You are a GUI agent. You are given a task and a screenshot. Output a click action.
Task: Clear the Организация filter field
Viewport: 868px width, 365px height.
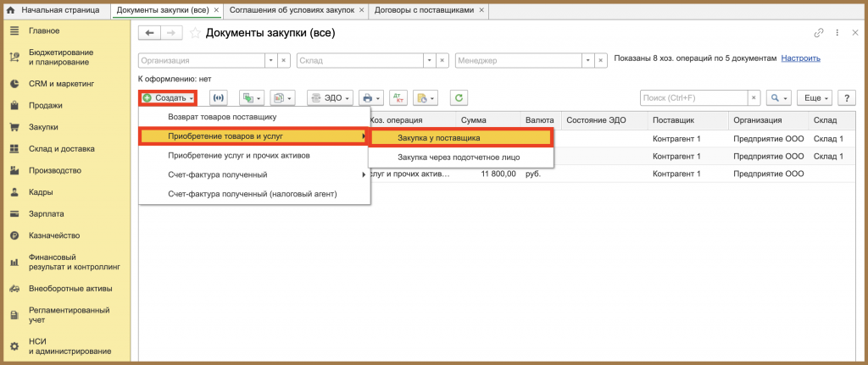(283, 60)
